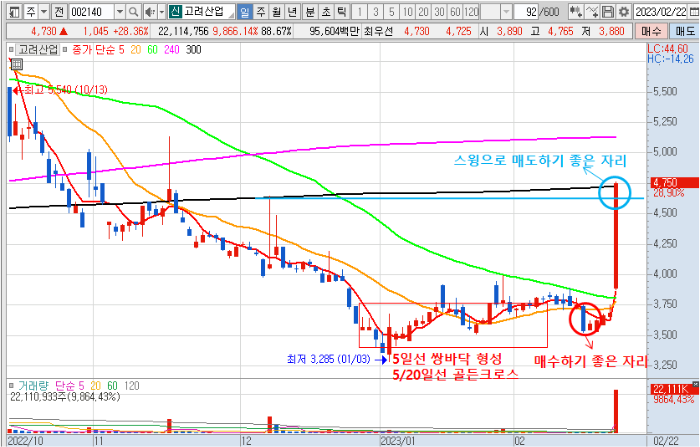Select the 초 second period
The height and width of the screenshot is (447, 700).
click(326, 12)
